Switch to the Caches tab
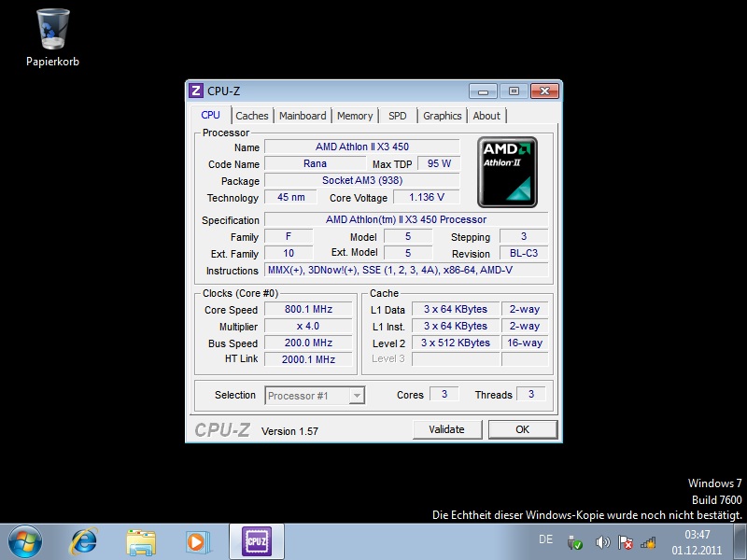This screenshot has height=560, width=747. pyautogui.click(x=251, y=116)
